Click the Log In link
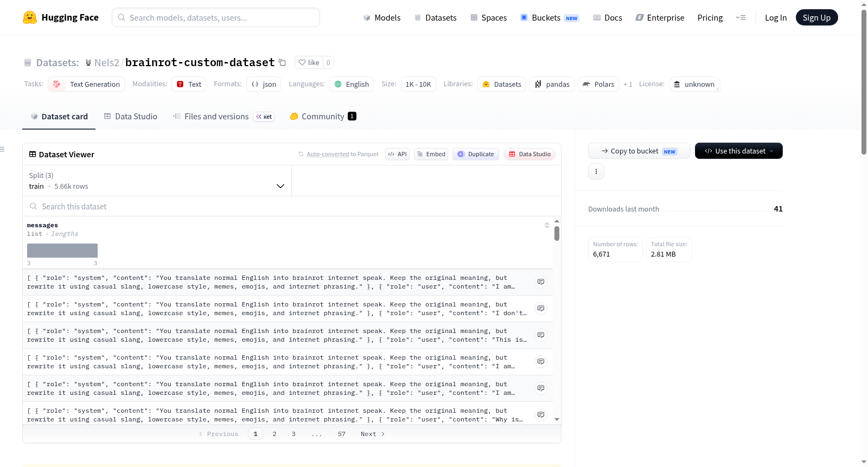Viewport: 868px width, 467px height. pos(776,17)
